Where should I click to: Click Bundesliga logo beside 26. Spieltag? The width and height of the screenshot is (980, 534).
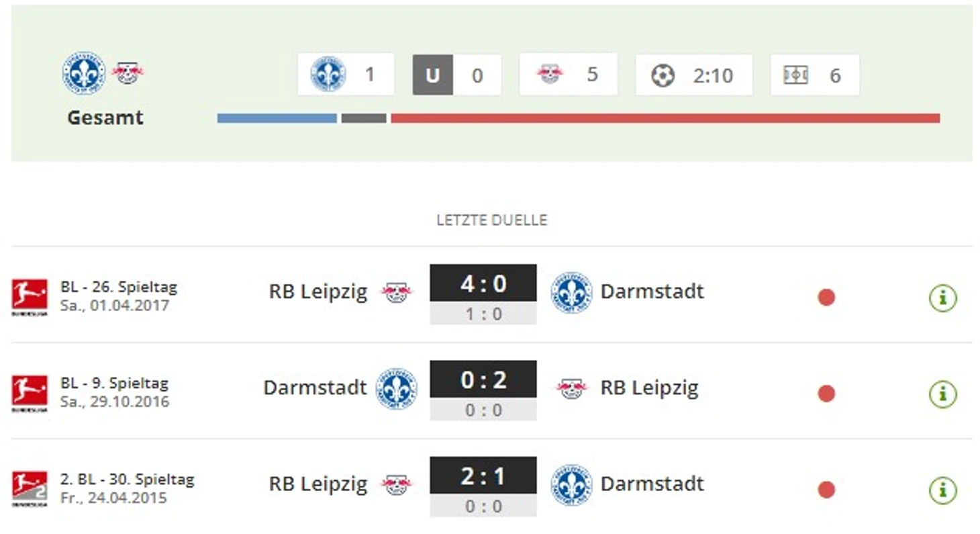pyautogui.click(x=30, y=298)
